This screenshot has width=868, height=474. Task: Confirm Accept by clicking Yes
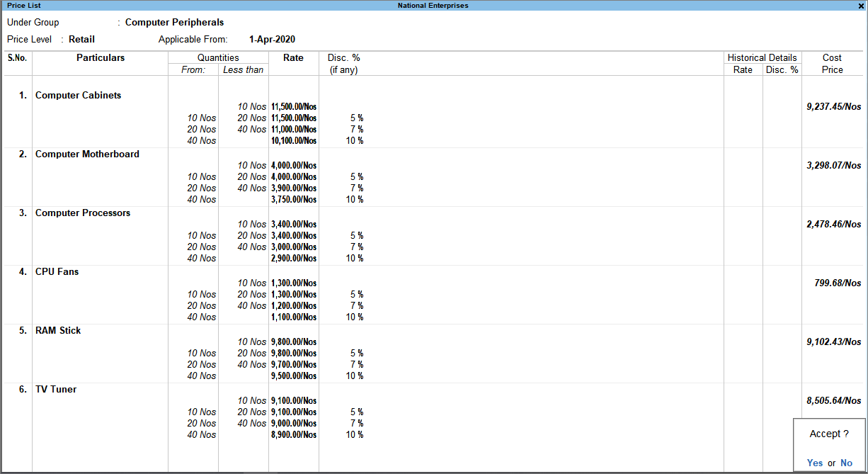pos(815,462)
